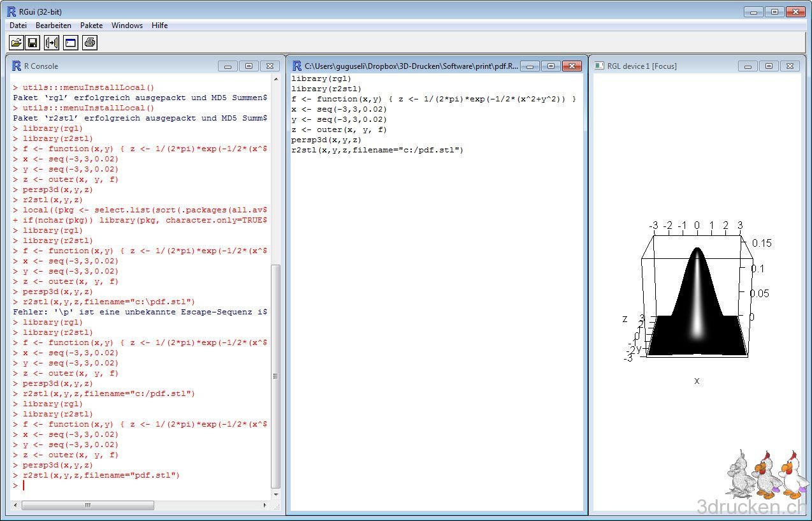Click 'persp3d(x,y,z)' in the script editor
The image size is (812, 521).
click(326, 140)
